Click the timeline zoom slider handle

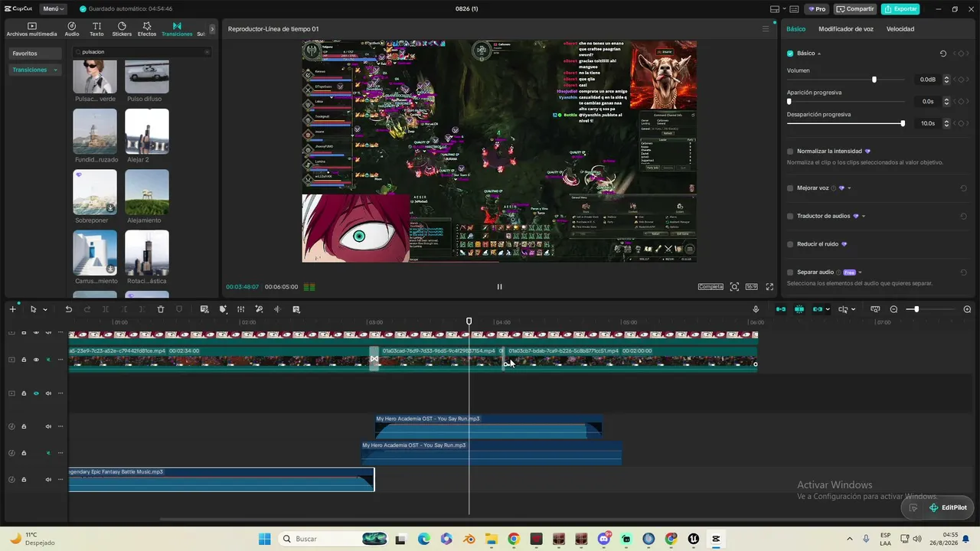click(916, 309)
